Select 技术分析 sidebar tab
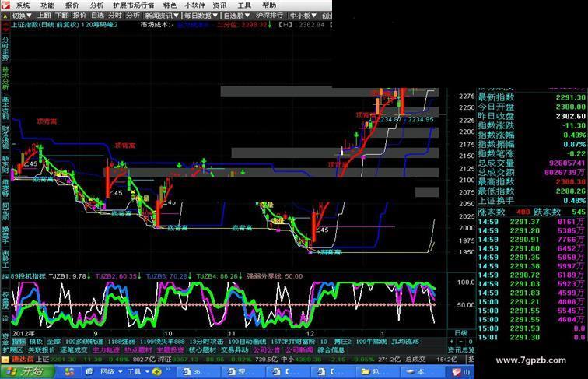Screen dimensions: 588x379 (x=5, y=79)
